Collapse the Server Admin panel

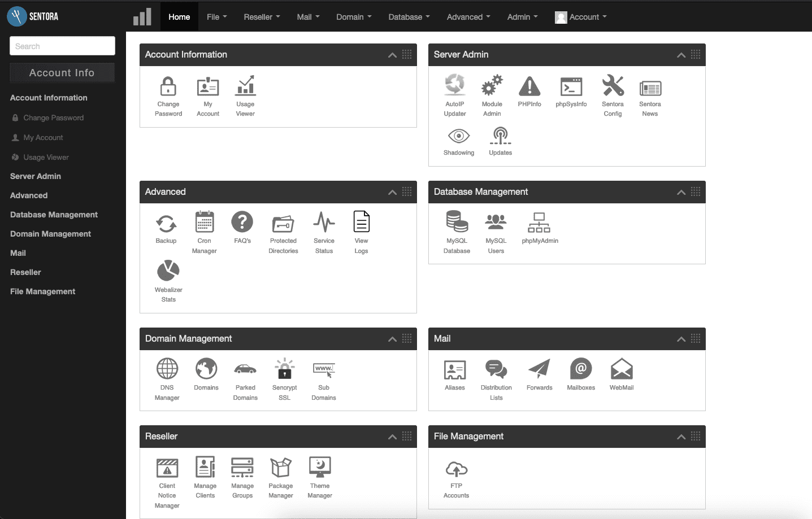(x=681, y=55)
